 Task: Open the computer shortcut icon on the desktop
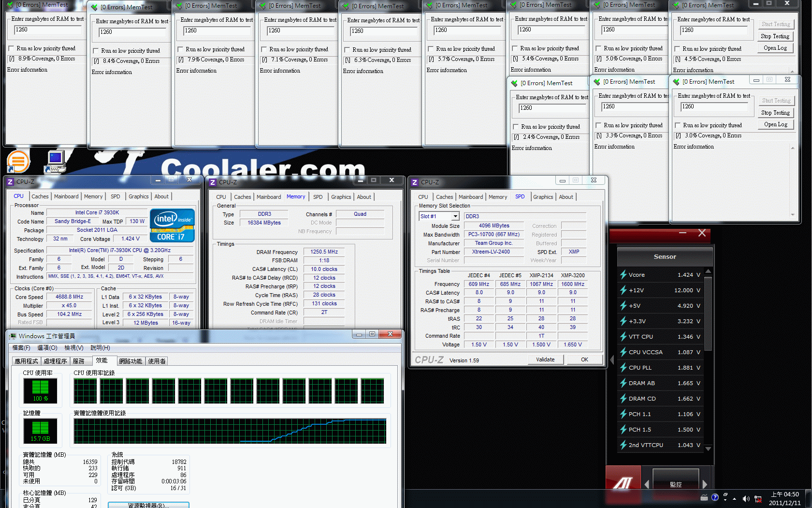(56, 162)
